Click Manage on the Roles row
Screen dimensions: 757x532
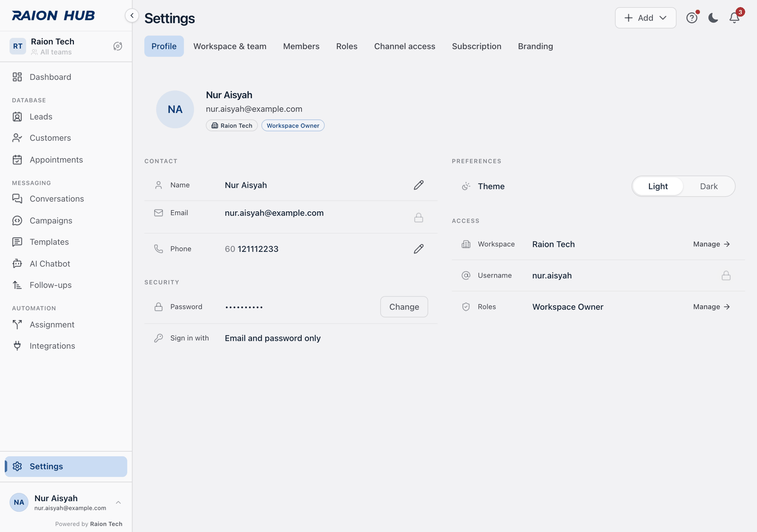(x=712, y=307)
